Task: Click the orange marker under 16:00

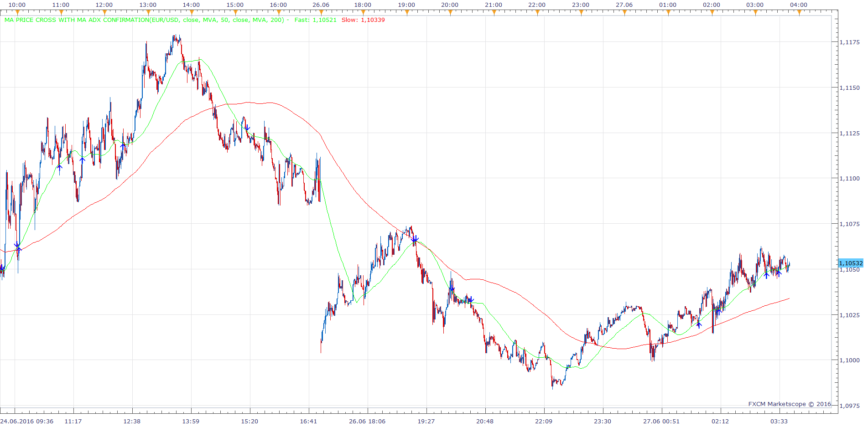Action: (x=278, y=12)
